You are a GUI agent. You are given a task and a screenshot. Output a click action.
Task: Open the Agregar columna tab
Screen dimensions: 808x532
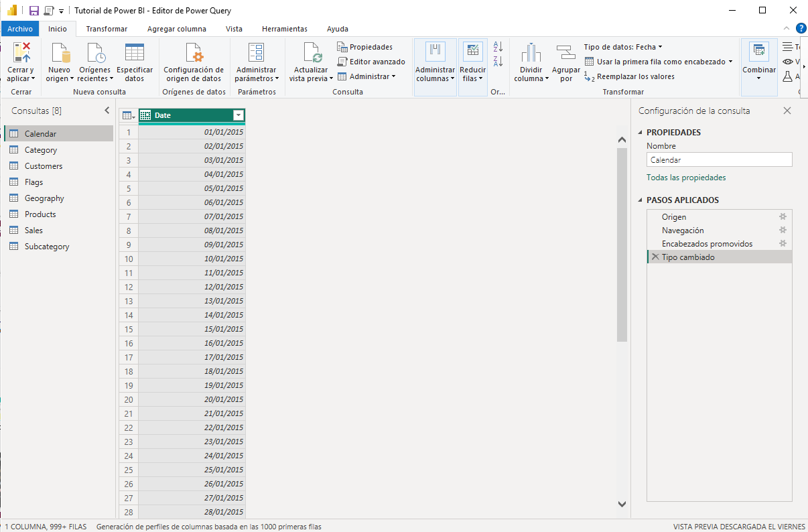click(177, 29)
